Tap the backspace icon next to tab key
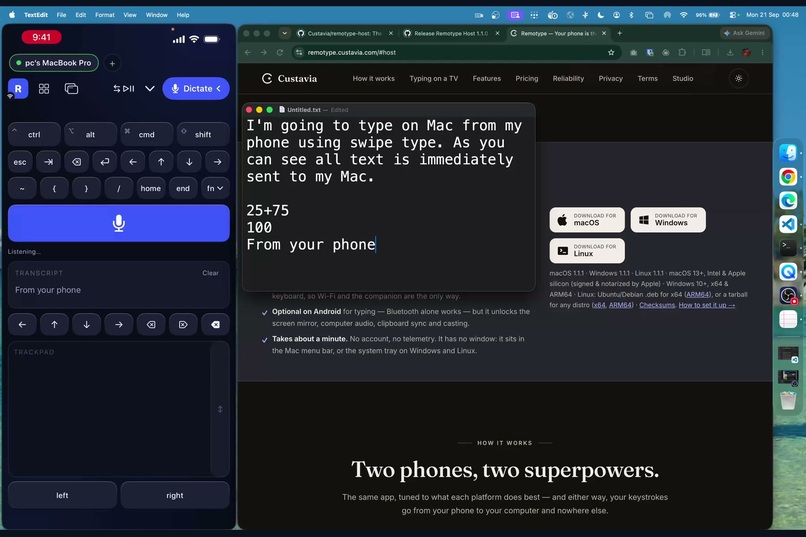The width and height of the screenshot is (806, 537). pyautogui.click(x=77, y=162)
